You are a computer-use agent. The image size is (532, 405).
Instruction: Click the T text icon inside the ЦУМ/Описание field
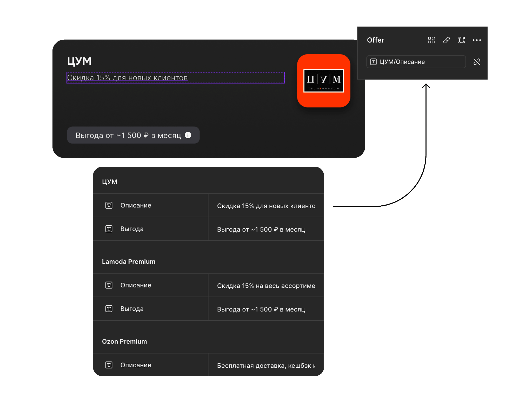pyautogui.click(x=374, y=62)
